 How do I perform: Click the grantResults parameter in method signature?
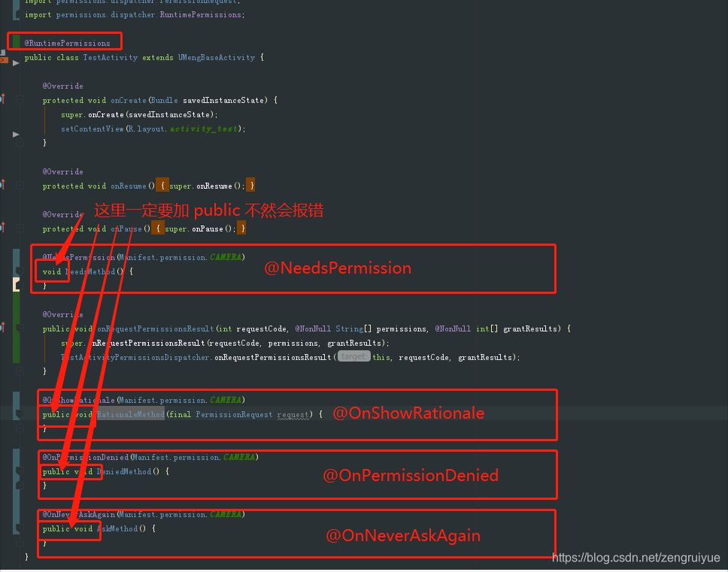[x=529, y=328]
